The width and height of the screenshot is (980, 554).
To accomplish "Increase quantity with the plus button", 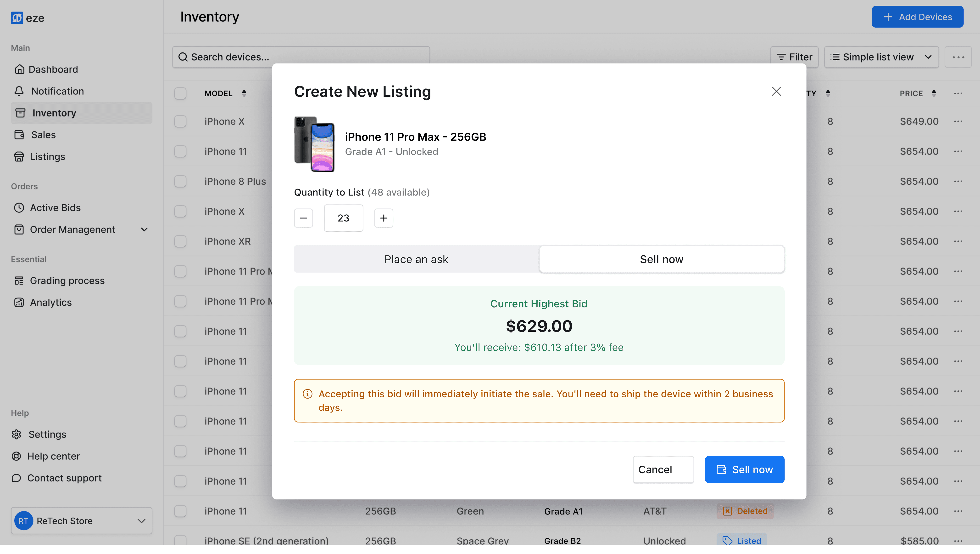I will 384,218.
